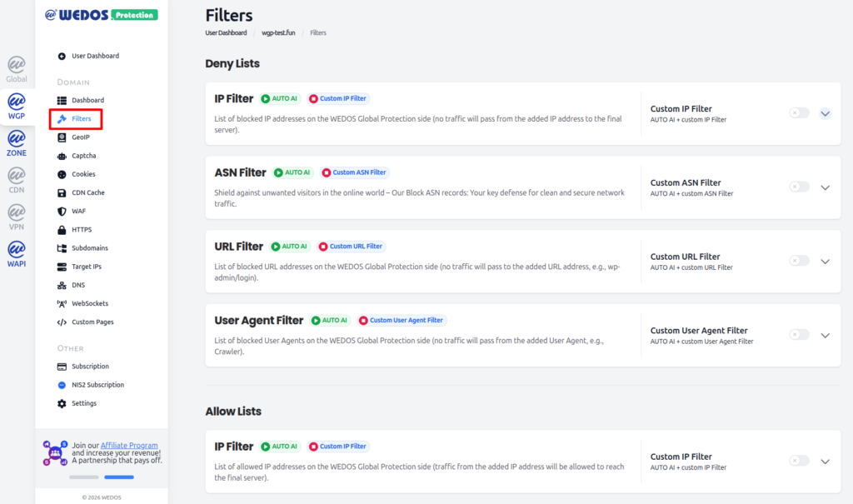Viewport: 853px width, 504px height.
Task: Click Custom IP Filter badge under Allow Lists
Action: coord(338,447)
